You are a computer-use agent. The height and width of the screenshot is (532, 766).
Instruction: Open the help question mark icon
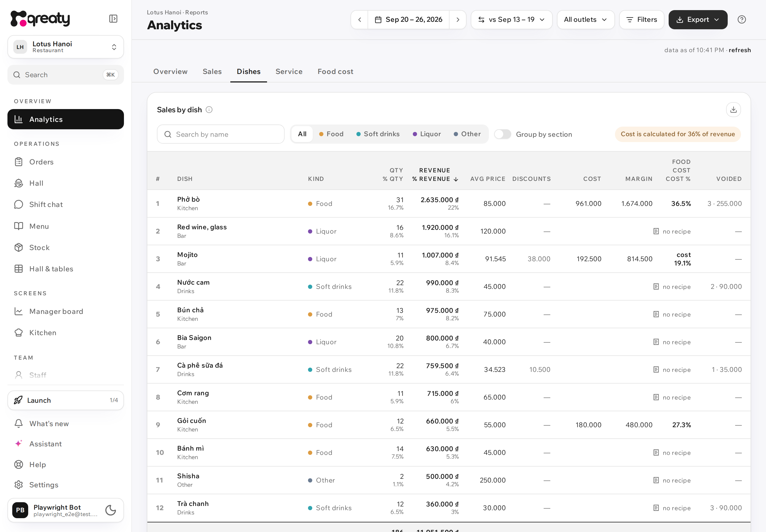[x=741, y=20]
